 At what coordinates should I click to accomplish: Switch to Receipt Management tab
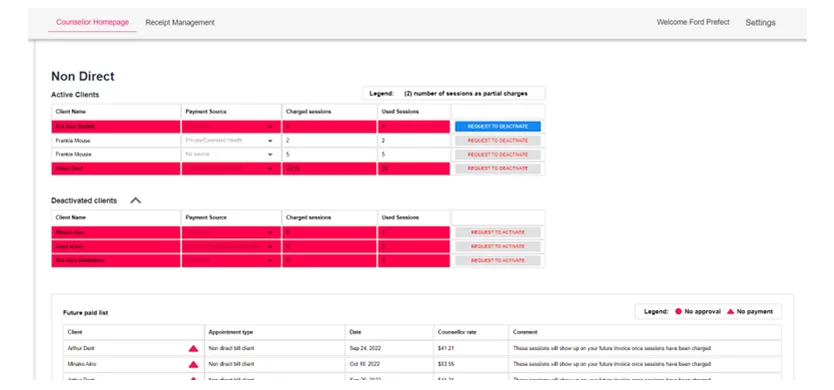(x=180, y=22)
